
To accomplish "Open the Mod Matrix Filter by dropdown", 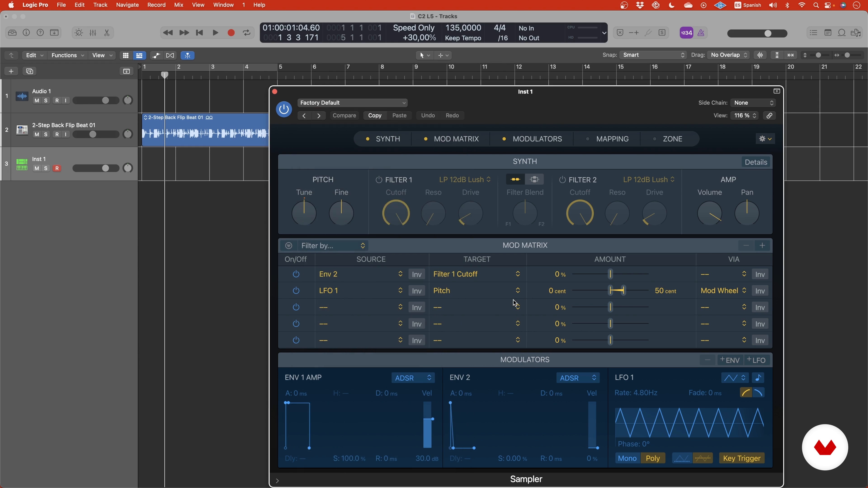I will click(x=333, y=246).
